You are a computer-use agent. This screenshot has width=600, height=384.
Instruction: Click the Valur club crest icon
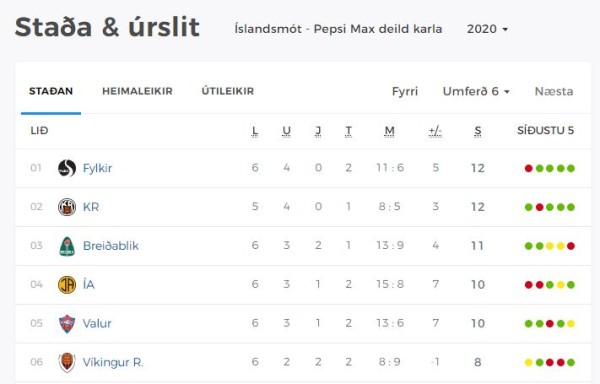click(x=67, y=324)
